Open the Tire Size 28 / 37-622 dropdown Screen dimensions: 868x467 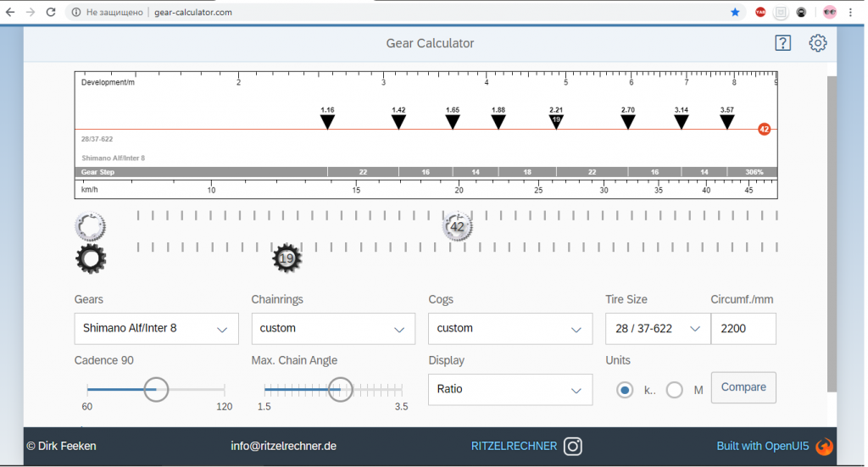[x=657, y=329]
